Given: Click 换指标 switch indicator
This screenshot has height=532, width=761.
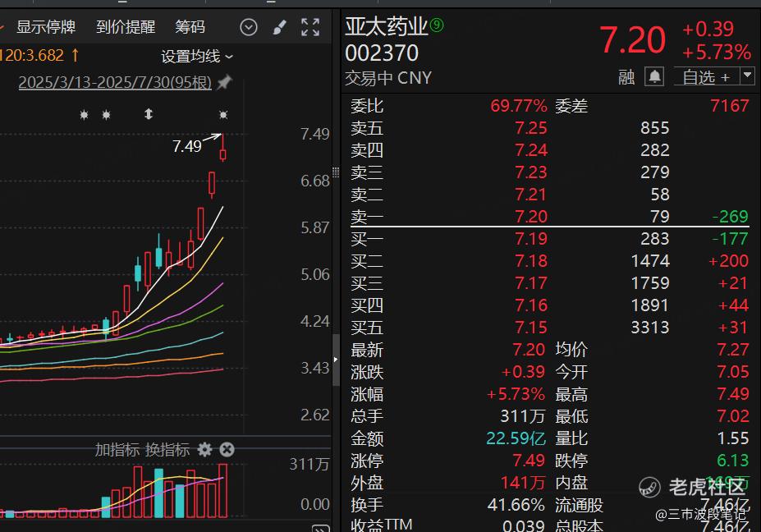Looking at the screenshot, I should 167,450.
